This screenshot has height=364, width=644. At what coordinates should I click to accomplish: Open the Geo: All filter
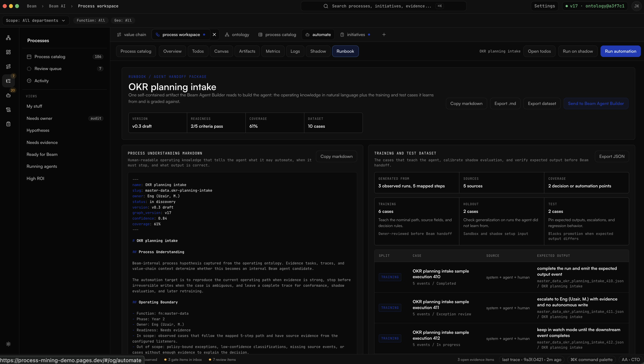(x=123, y=20)
